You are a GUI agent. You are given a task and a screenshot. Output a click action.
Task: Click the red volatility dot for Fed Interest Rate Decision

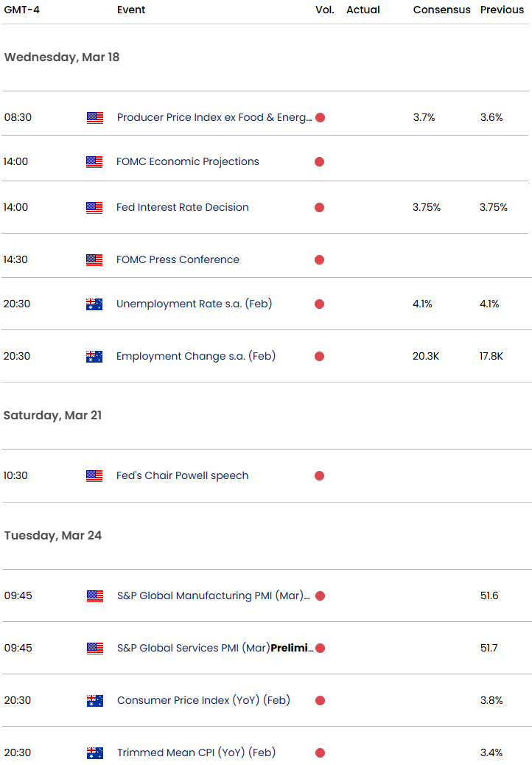point(319,207)
